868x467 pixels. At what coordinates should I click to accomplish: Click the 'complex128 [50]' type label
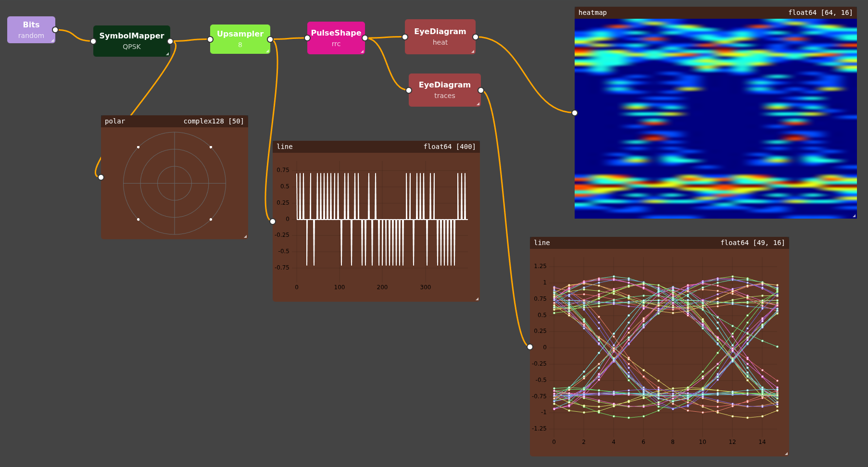pyautogui.click(x=214, y=121)
